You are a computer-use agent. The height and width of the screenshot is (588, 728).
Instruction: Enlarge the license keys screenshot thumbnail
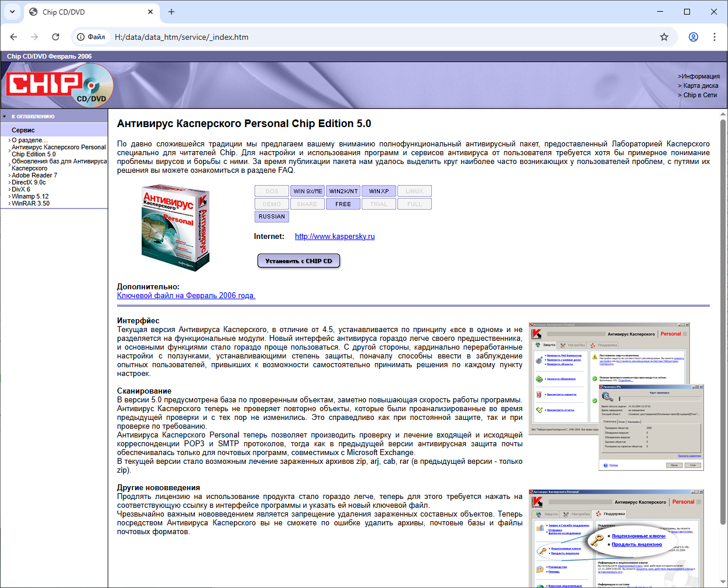click(x=616, y=538)
